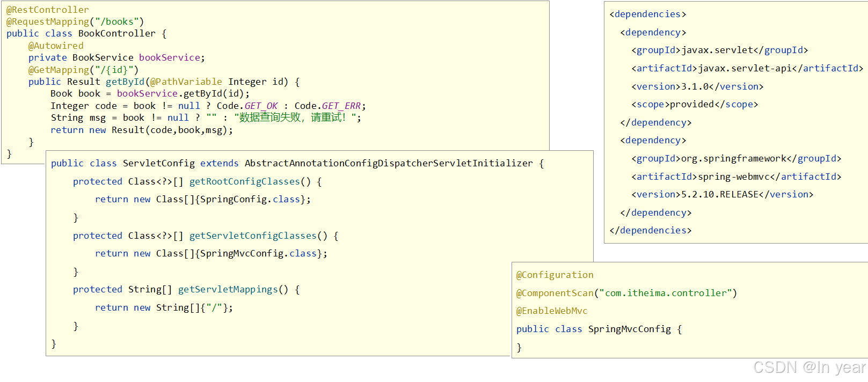
Task: Select the getRootConfigClasses method name
Action: point(245,181)
